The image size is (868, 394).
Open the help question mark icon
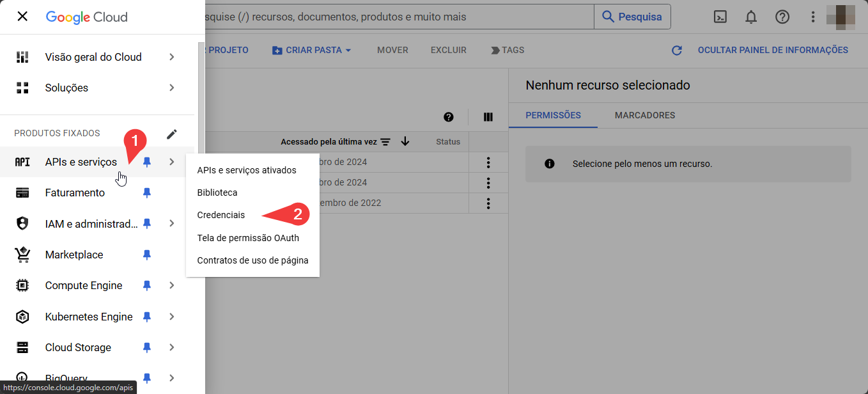[x=782, y=17]
